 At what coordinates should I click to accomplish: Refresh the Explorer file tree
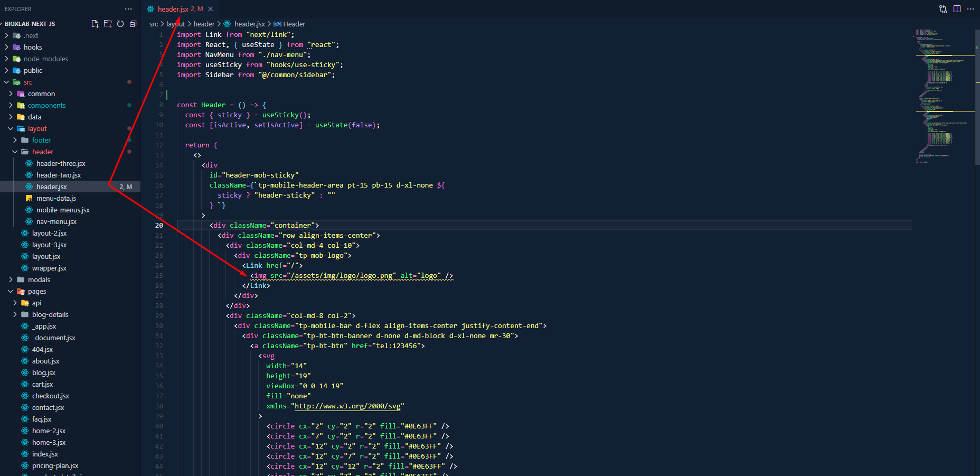tap(120, 24)
